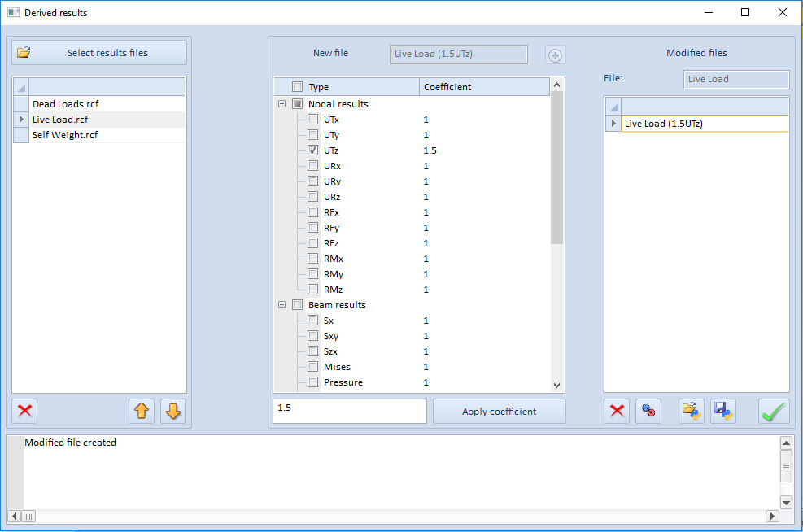Enable the Mises checkbox

[313, 367]
